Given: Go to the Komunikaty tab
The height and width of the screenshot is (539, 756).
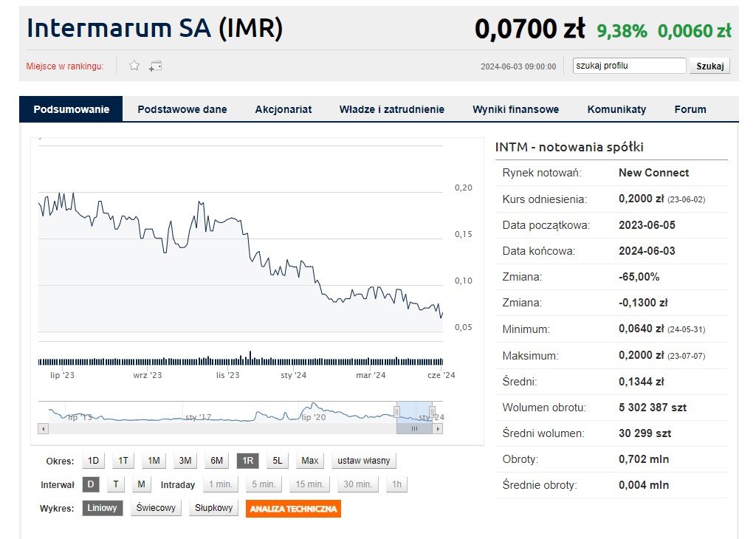Looking at the screenshot, I should 616,109.
